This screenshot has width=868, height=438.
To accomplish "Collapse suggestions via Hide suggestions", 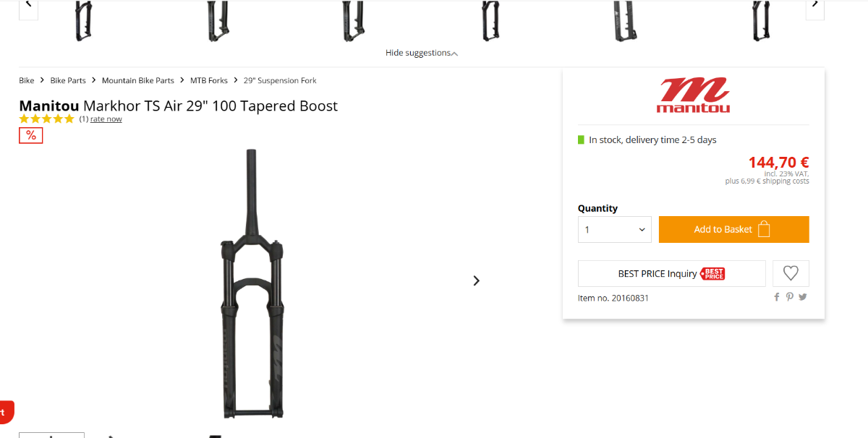I will 422,53.
